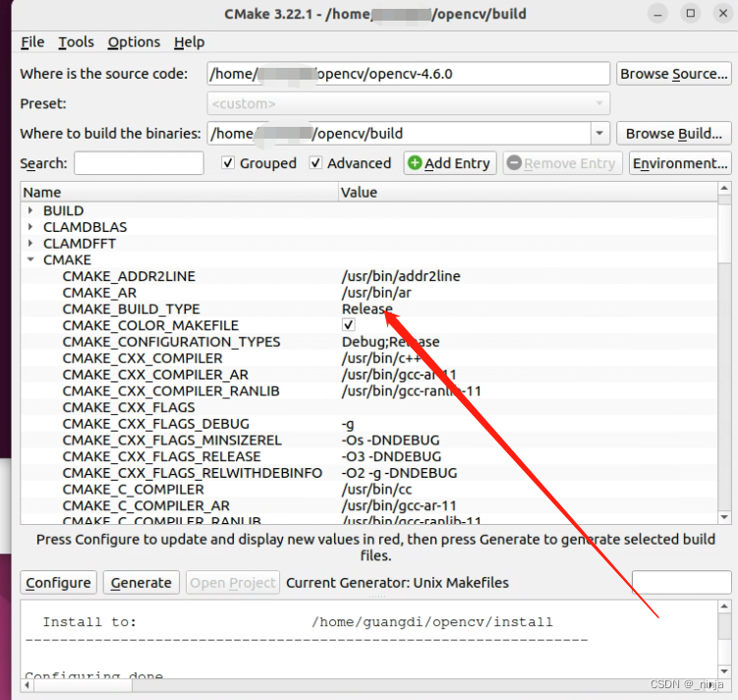Select the CMAKE_CXX_FLAGS_DEBUG entry
Viewport: 738px width, 700px height.
coord(156,424)
